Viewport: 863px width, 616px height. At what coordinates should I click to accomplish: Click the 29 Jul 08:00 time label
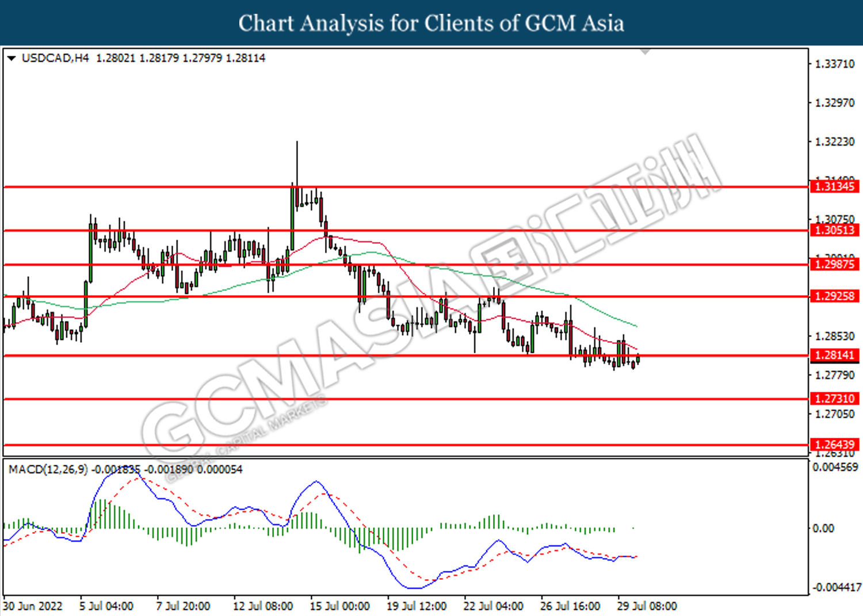(x=647, y=606)
